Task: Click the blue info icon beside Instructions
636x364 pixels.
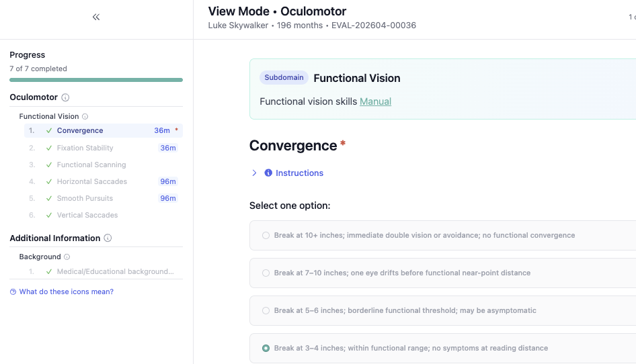Action: coord(268,173)
